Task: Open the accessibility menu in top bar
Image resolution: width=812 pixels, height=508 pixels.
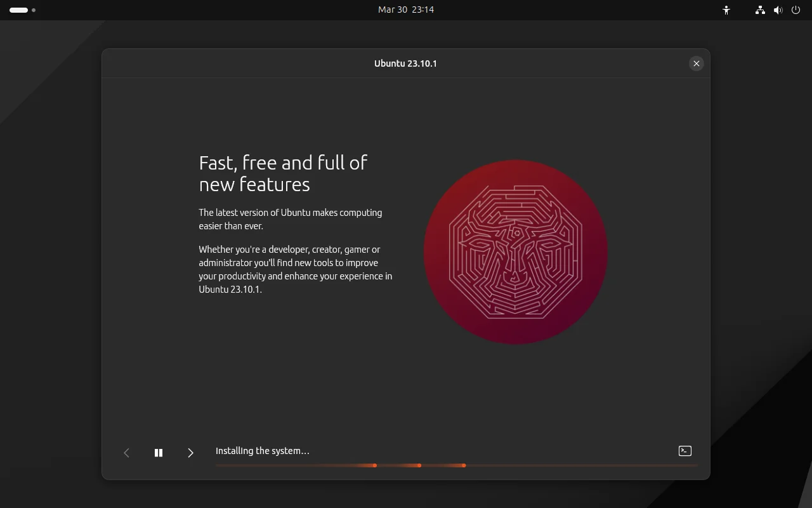Action: click(x=726, y=10)
